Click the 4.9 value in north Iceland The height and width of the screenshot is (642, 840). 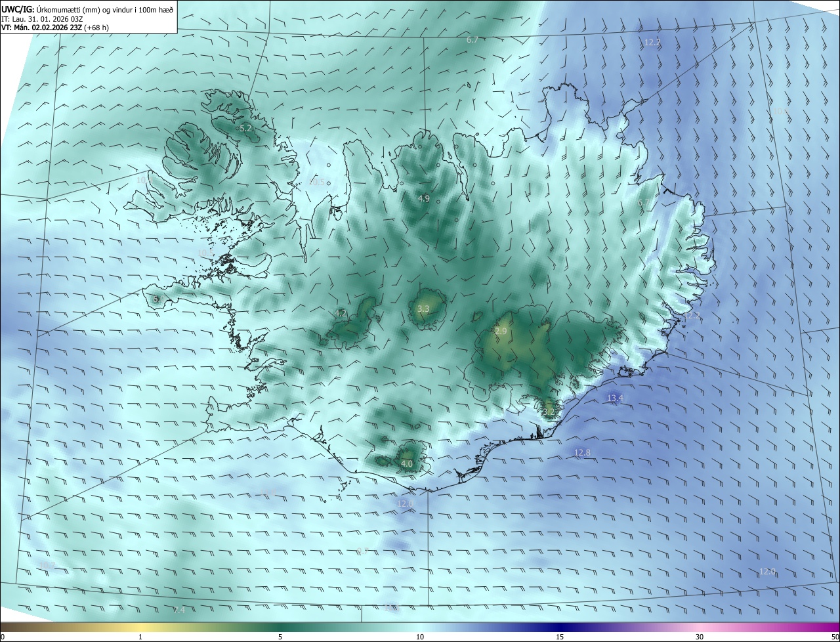click(x=423, y=198)
